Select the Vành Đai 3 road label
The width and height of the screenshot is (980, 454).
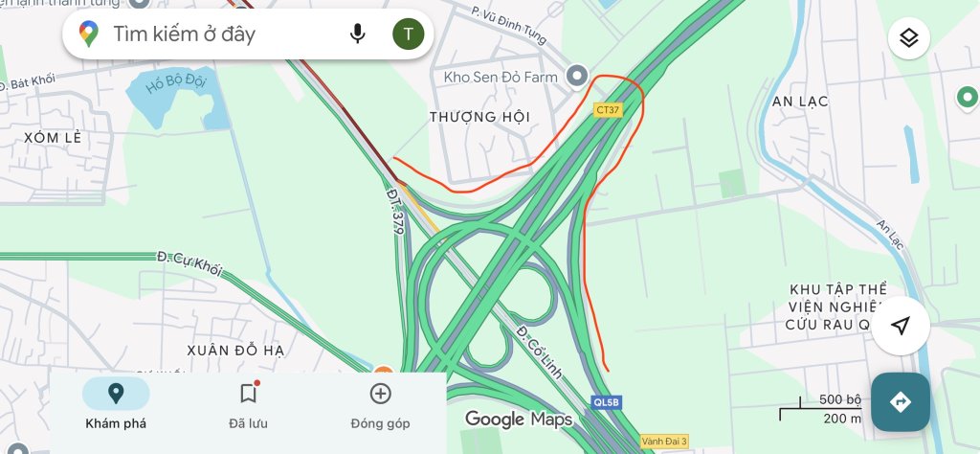tap(664, 441)
